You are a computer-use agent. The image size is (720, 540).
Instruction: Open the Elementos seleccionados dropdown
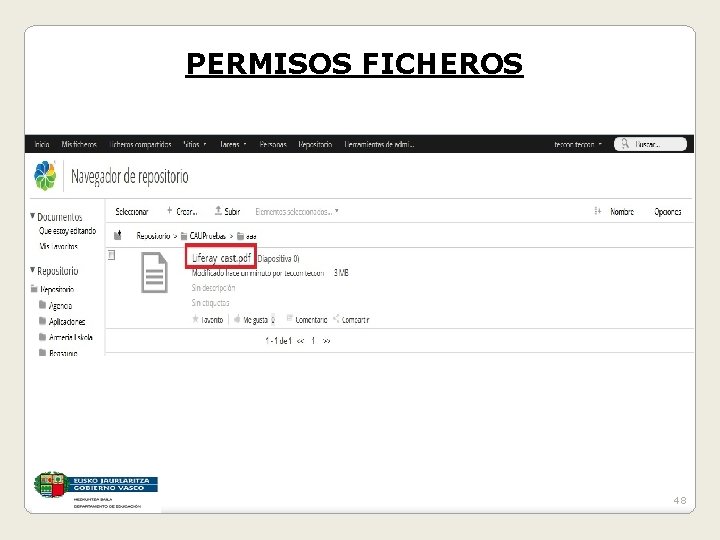click(x=297, y=212)
